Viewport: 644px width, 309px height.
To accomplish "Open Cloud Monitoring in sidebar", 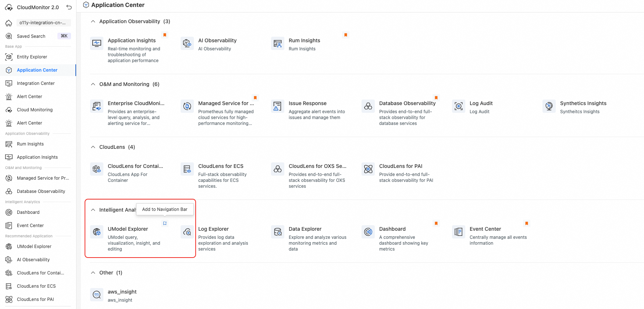I will tap(38, 110).
